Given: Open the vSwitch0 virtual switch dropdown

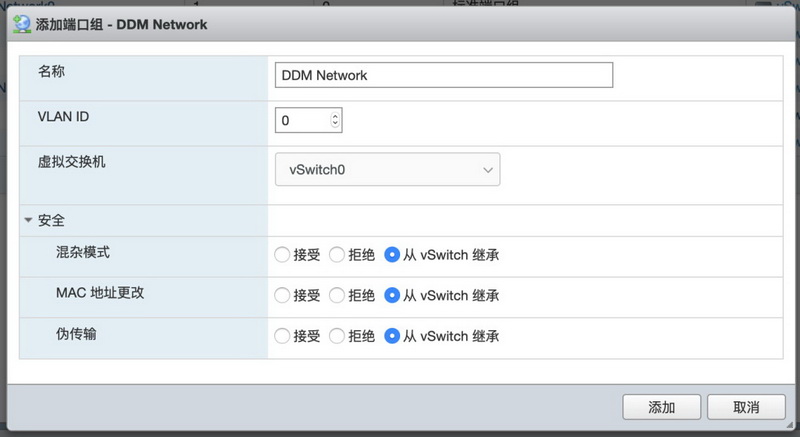Looking at the screenshot, I should tap(387, 170).
